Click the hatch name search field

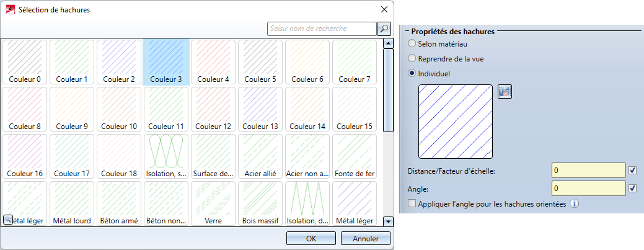321,29
